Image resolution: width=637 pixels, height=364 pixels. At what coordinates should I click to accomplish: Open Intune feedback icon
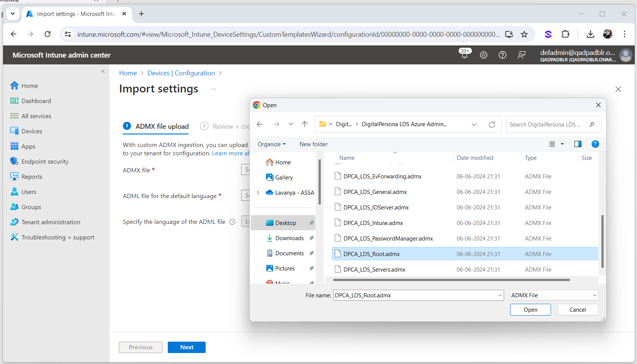(x=521, y=55)
